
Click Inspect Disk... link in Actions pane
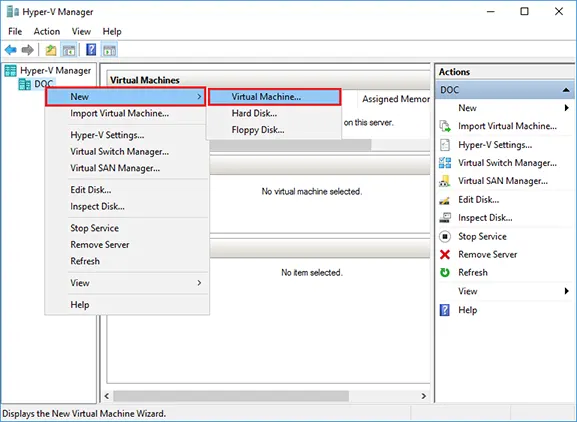pyautogui.click(x=485, y=218)
